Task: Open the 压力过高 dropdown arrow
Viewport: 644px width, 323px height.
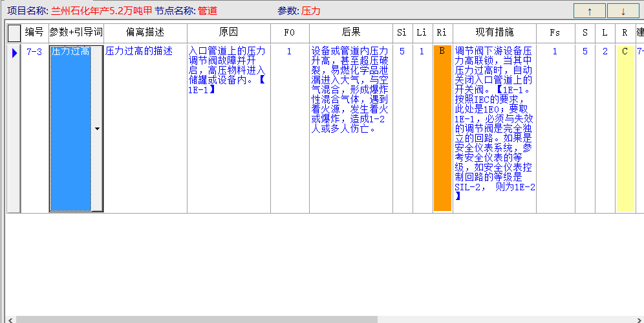Action: 98,129
